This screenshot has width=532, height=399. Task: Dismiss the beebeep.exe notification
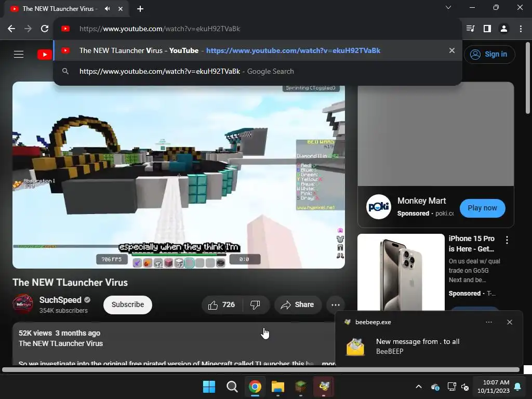tap(510, 322)
